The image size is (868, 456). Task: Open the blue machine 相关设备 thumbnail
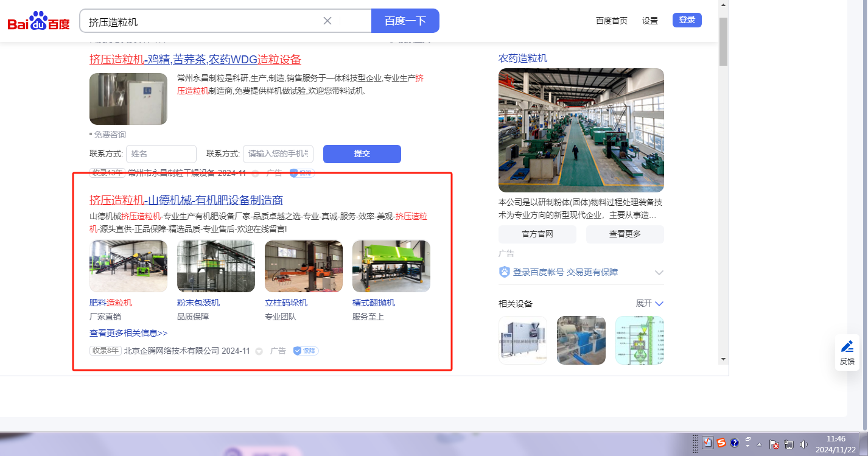(581, 340)
